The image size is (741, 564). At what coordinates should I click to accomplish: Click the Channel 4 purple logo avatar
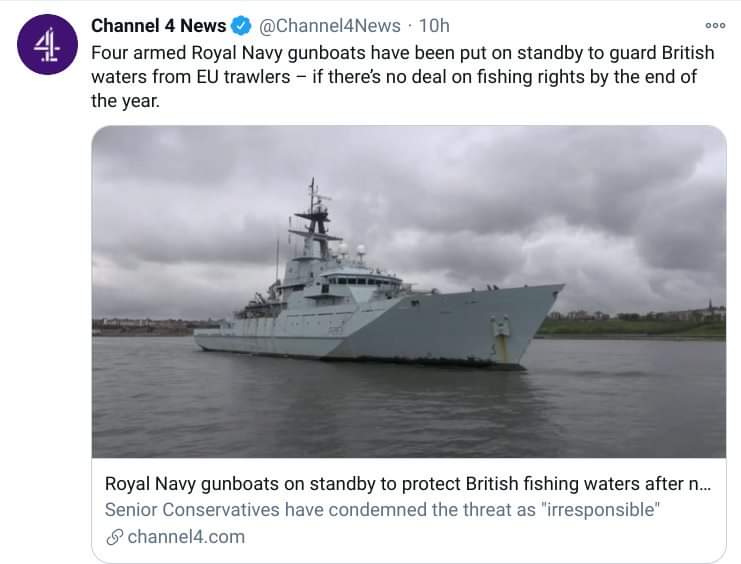(x=46, y=47)
